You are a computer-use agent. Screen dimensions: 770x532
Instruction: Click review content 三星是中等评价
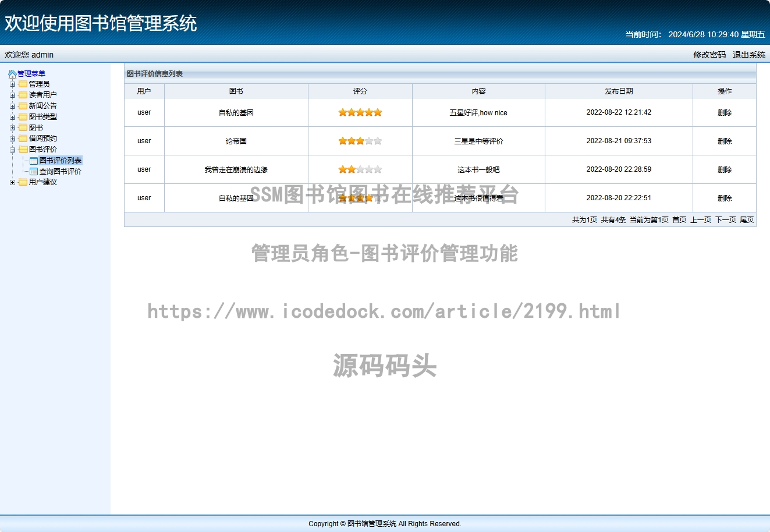[x=478, y=141]
